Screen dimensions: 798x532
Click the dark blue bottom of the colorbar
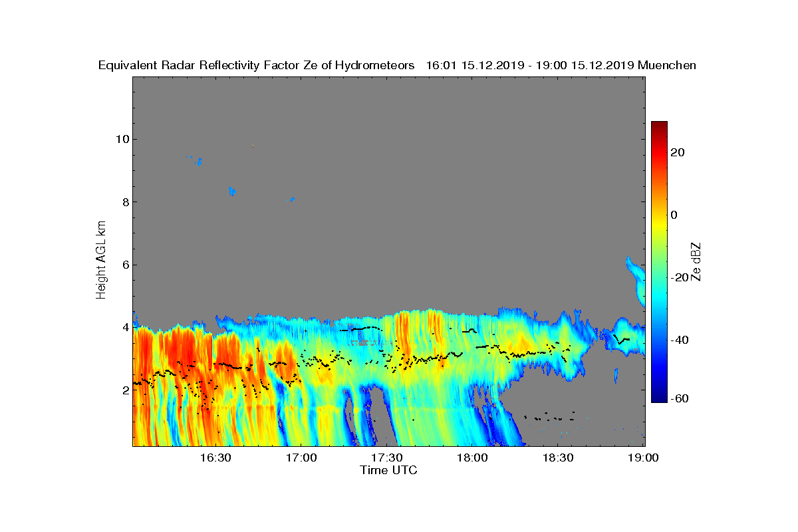click(659, 397)
